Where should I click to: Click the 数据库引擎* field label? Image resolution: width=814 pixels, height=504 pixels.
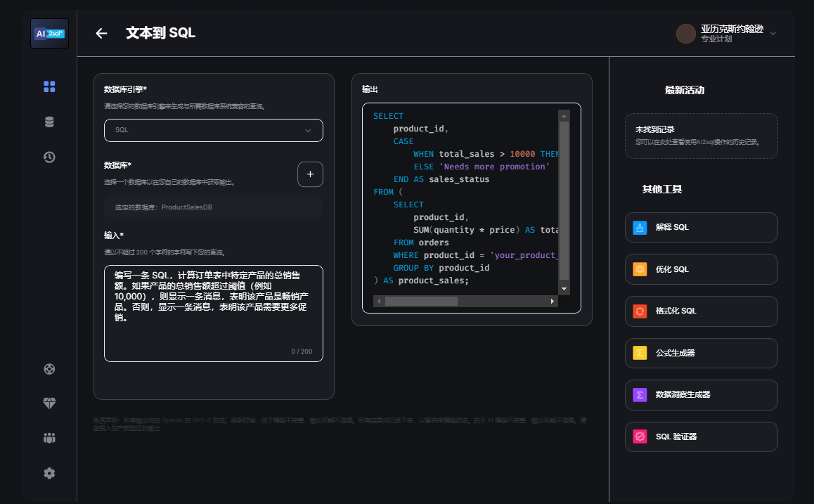125,89
